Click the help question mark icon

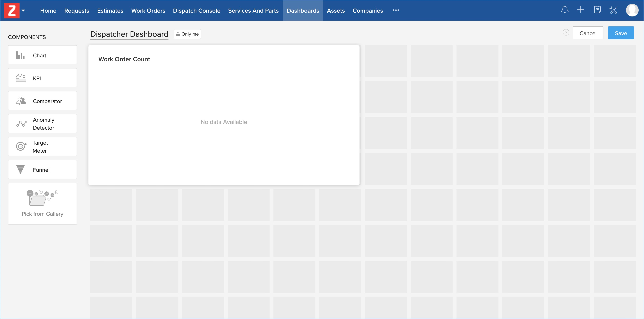click(x=566, y=33)
